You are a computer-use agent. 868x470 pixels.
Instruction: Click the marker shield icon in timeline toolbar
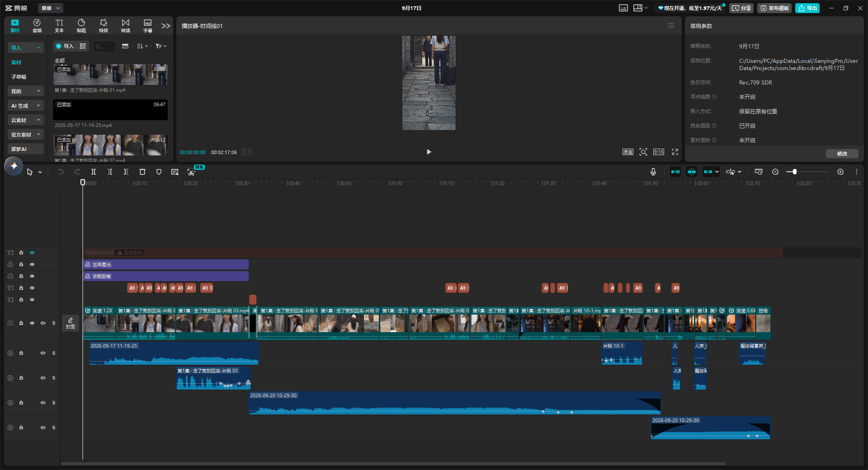[x=159, y=172]
